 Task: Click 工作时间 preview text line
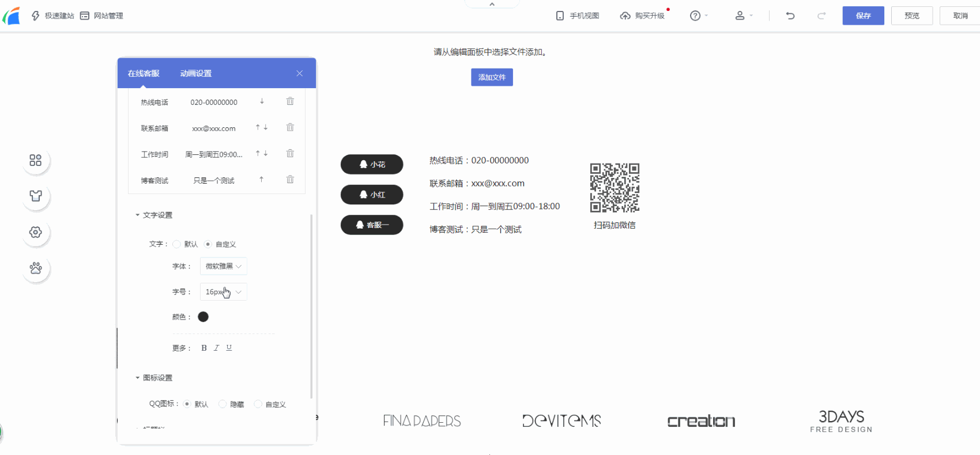click(495, 206)
